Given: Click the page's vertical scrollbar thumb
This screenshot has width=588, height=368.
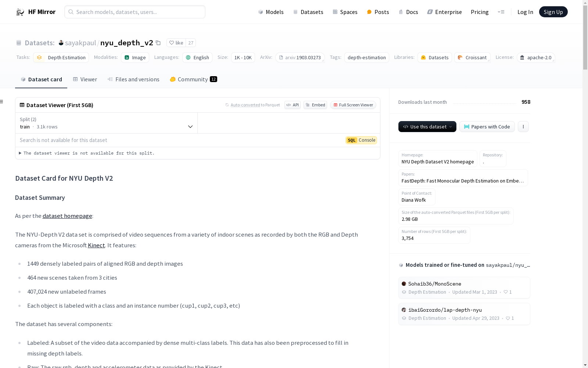Looking at the screenshot, I should click(585, 37).
